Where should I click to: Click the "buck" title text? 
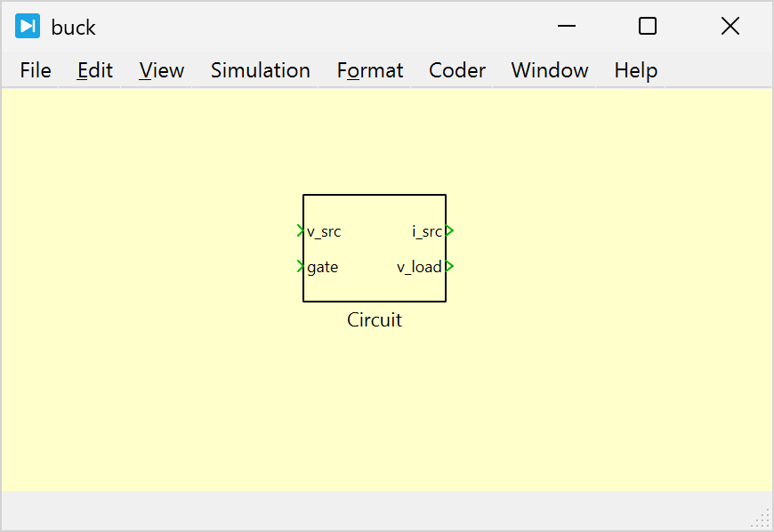click(x=74, y=28)
